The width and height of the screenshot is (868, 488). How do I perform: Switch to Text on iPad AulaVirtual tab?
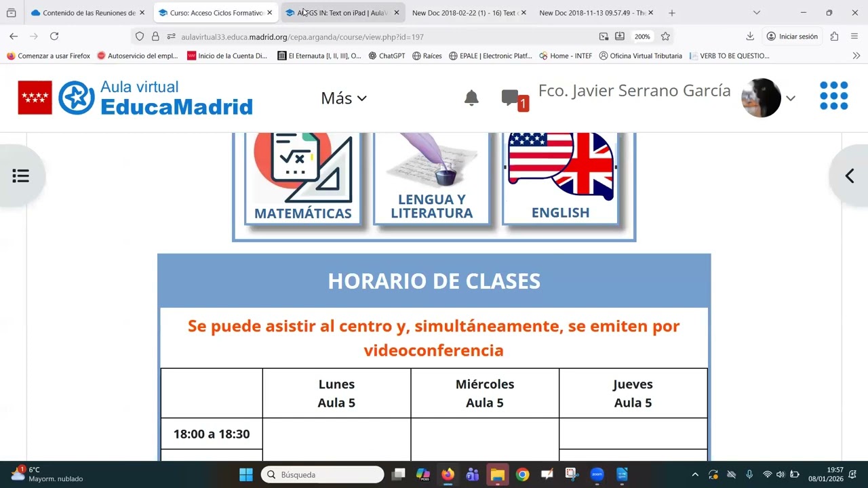(342, 13)
